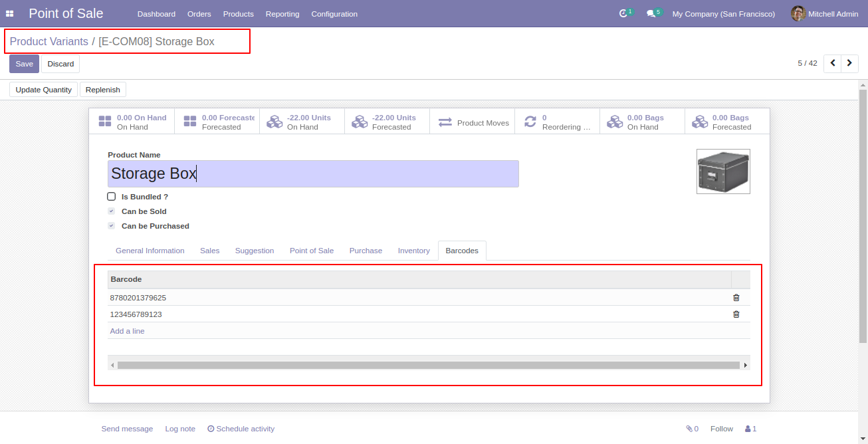Click the horizontal scrollbar in barcode list
Viewport: 868px width, 444px height.
(428, 365)
